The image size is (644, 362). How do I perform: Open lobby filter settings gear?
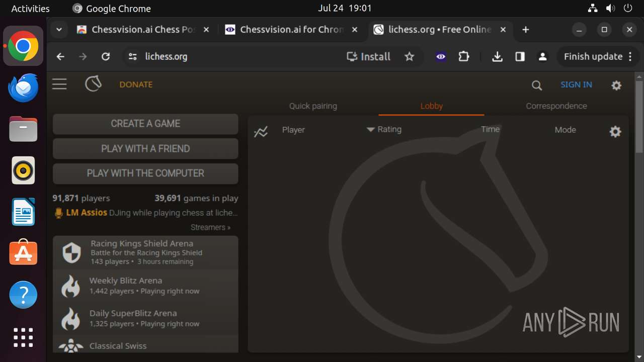coord(615,132)
